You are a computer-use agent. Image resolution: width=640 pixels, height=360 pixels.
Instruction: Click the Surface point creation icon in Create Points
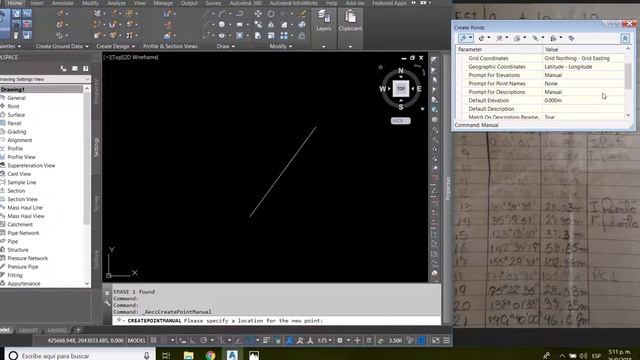pos(517,38)
